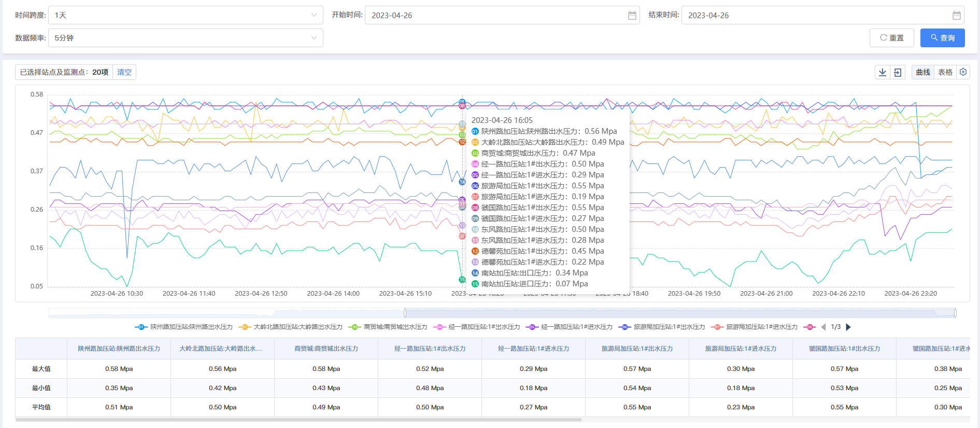The height and width of the screenshot is (428, 980).
Task: Expand the 时间跨度 dropdown
Action: click(186, 16)
